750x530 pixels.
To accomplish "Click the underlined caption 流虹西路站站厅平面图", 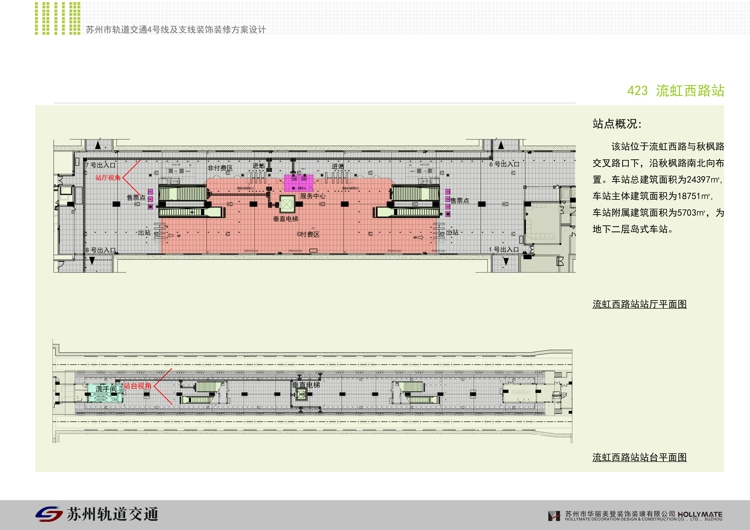I will [x=640, y=304].
